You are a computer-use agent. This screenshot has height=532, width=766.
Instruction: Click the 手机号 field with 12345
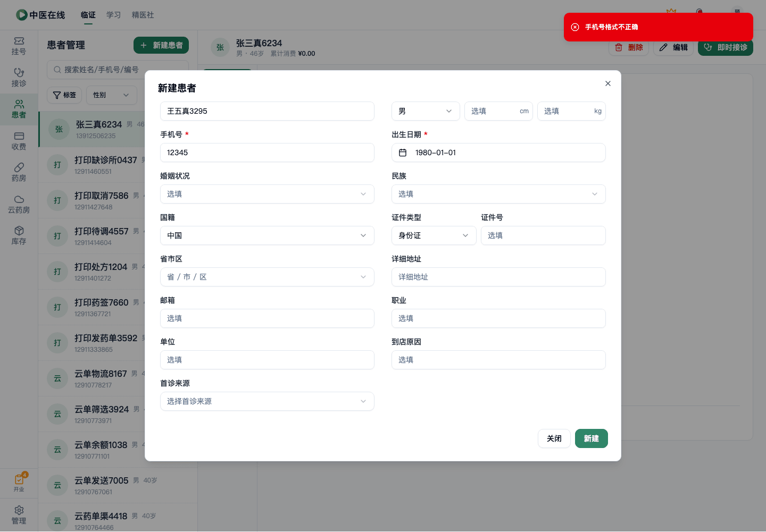(267, 153)
